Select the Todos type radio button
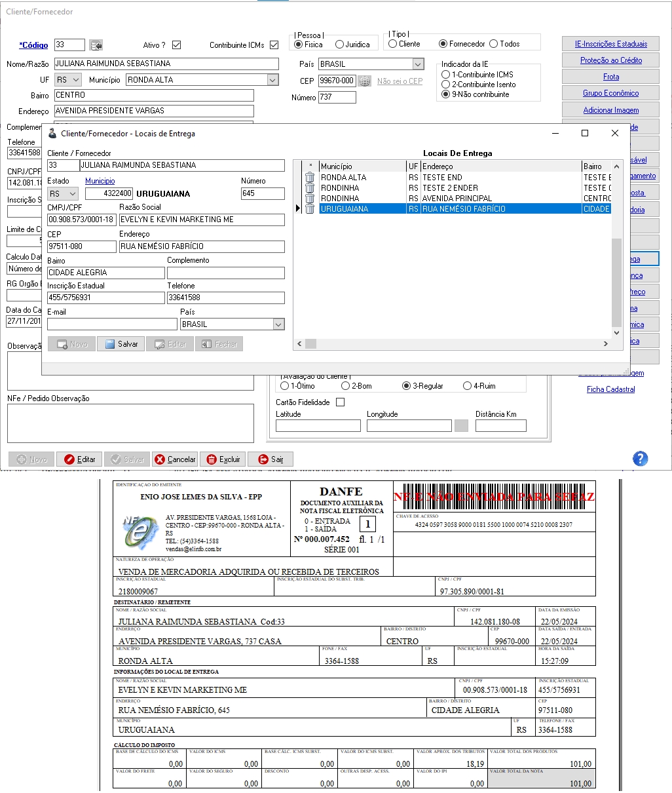The height and width of the screenshot is (793, 672). [494, 44]
